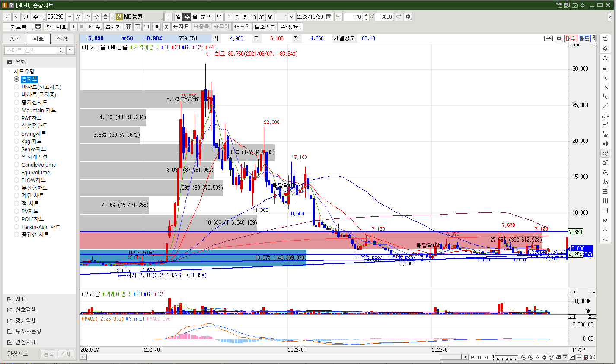Click the paint-roller style icon in the bottom toolbar
The width and height of the screenshot is (616, 364).
click(x=551, y=358)
